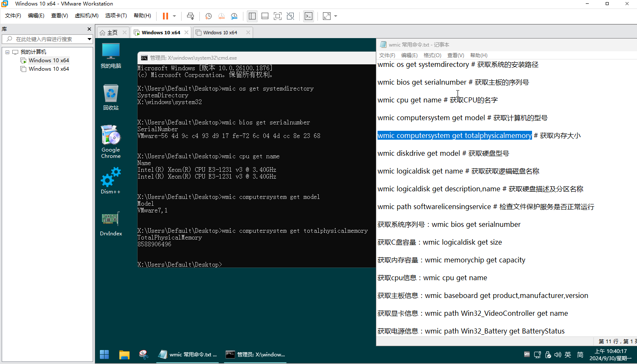The width and height of the screenshot is (637, 364).
Task: Switch to the inactive Windows 10 x64 tab
Action: (x=220, y=33)
